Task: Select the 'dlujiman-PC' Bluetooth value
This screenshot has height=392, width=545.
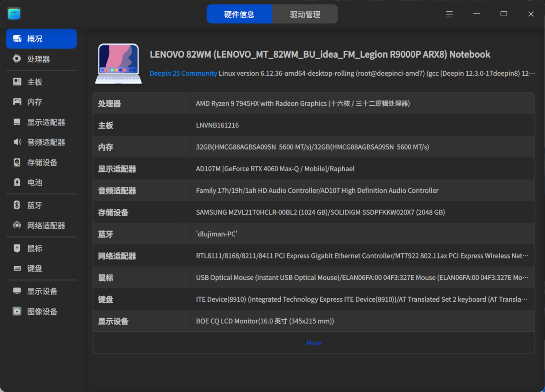Action: point(217,234)
